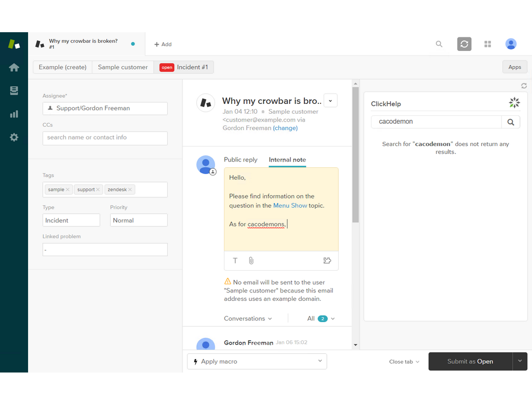Click the text formatting T icon
The image size is (532, 399).
pyautogui.click(x=235, y=261)
